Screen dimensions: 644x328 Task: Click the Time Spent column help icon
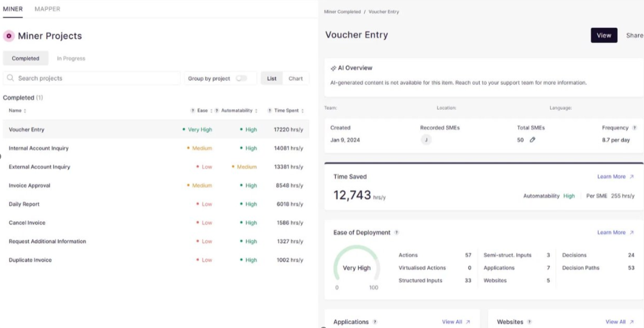[x=269, y=111]
